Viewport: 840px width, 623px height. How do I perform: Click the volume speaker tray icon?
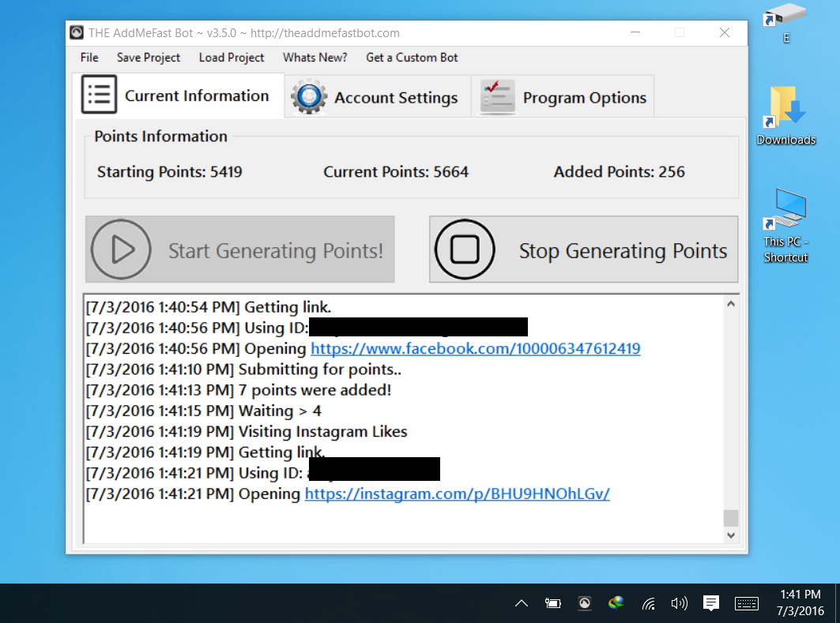680,604
